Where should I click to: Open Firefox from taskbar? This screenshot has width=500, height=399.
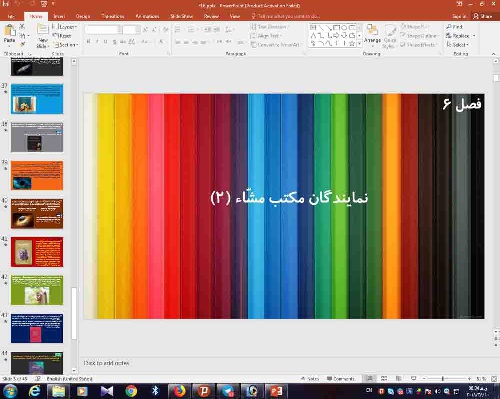pyautogui.click(x=179, y=391)
